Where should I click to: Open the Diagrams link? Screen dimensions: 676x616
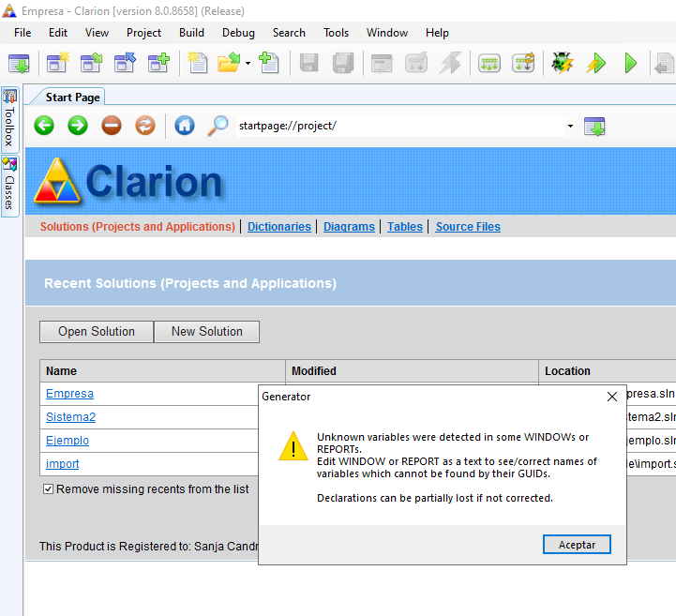tap(349, 227)
